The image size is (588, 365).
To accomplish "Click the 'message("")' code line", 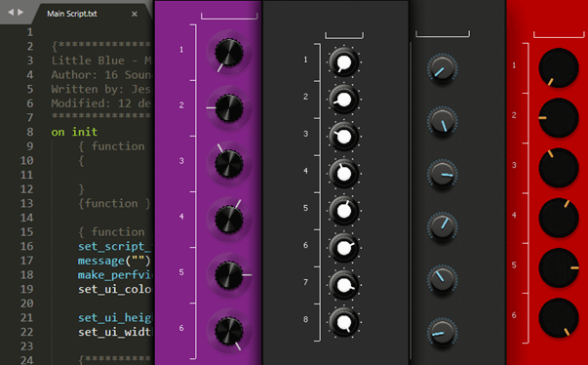I will [114, 261].
